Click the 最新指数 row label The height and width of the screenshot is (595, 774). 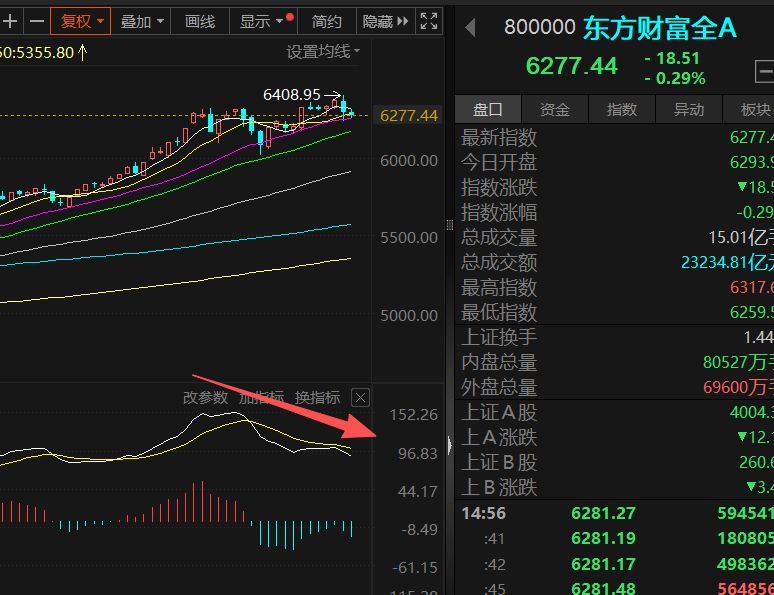[x=499, y=137]
